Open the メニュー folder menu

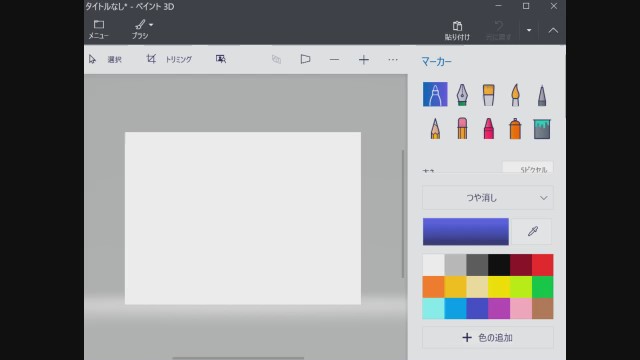coord(98,29)
